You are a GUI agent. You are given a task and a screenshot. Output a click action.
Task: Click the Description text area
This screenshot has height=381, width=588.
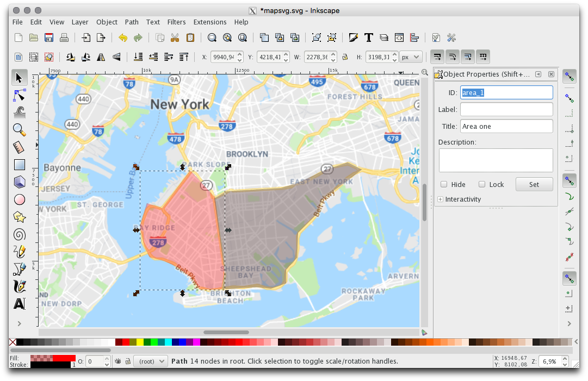click(496, 160)
